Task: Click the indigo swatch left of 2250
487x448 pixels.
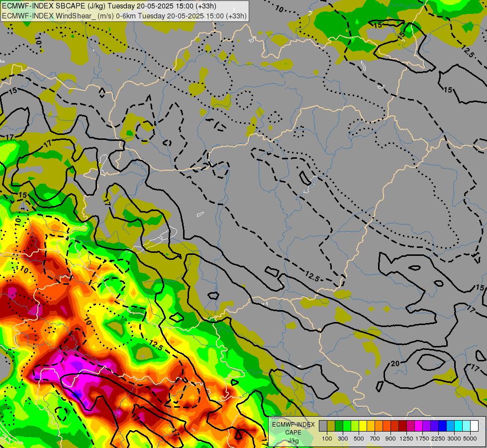Action: pyautogui.click(x=434, y=426)
